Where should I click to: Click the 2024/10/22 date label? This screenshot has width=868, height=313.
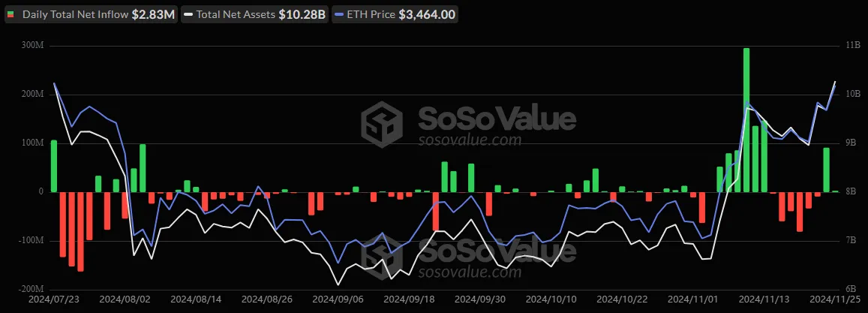[622, 299]
